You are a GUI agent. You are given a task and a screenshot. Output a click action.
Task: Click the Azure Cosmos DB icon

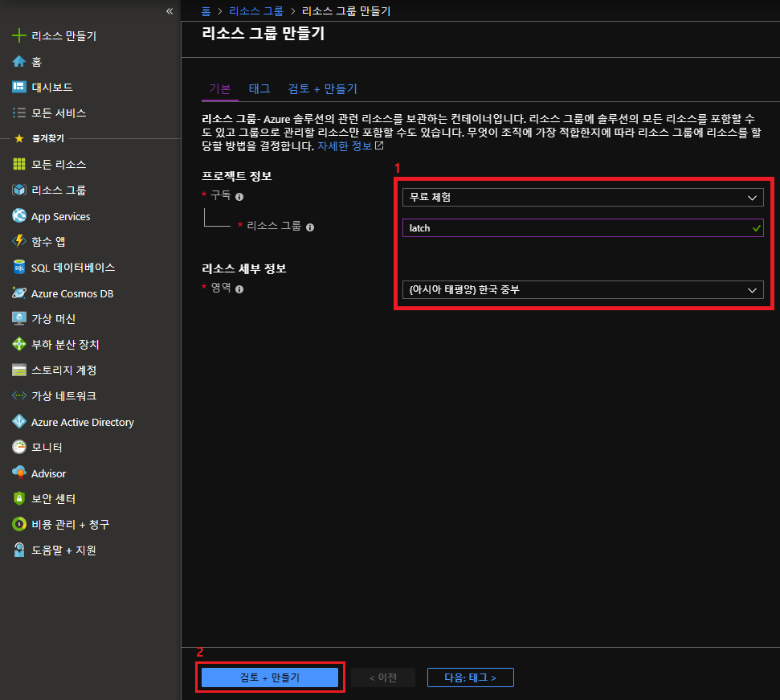(x=19, y=293)
